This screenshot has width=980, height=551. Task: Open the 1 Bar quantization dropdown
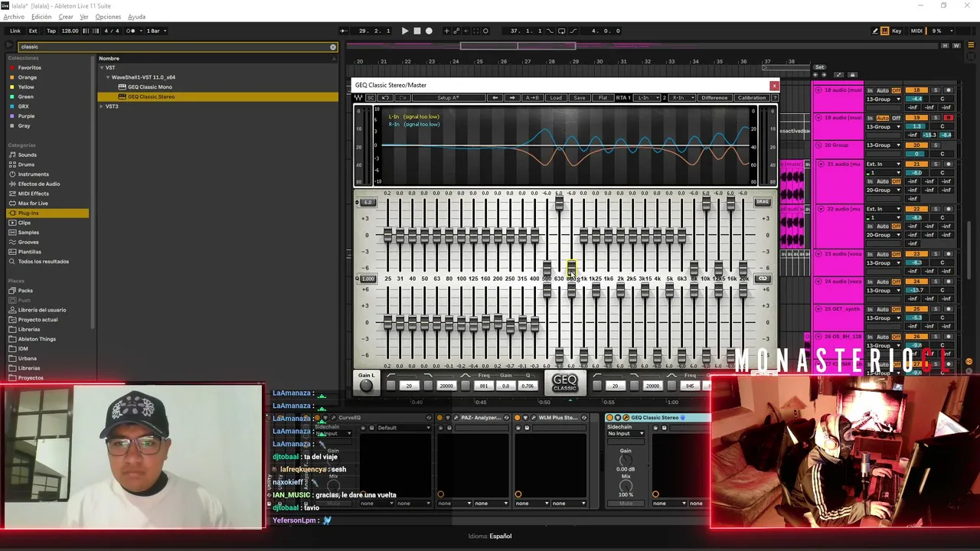(x=156, y=31)
